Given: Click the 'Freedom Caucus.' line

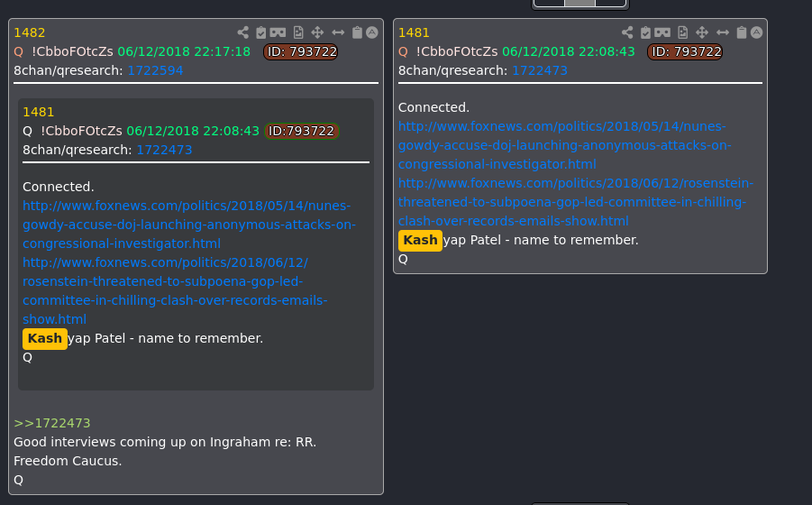Looking at the screenshot, I should 68,461.
